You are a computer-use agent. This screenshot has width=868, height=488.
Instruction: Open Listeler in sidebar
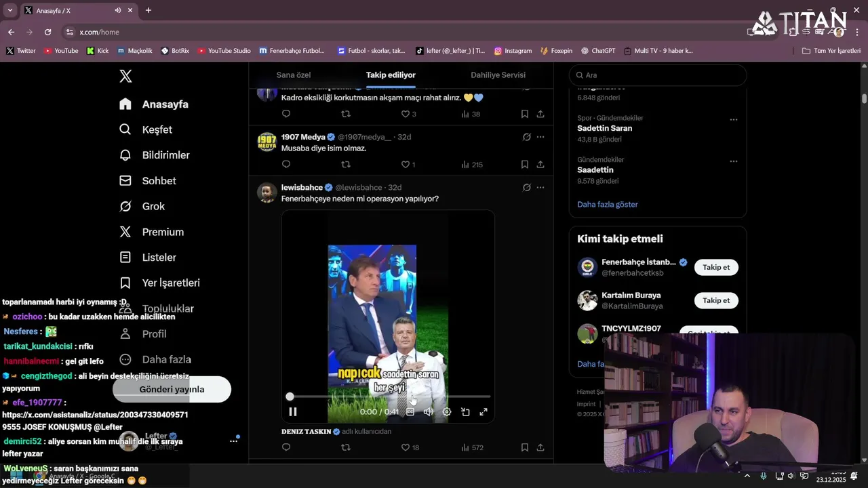pyautogui.click(x=148, y=258)
